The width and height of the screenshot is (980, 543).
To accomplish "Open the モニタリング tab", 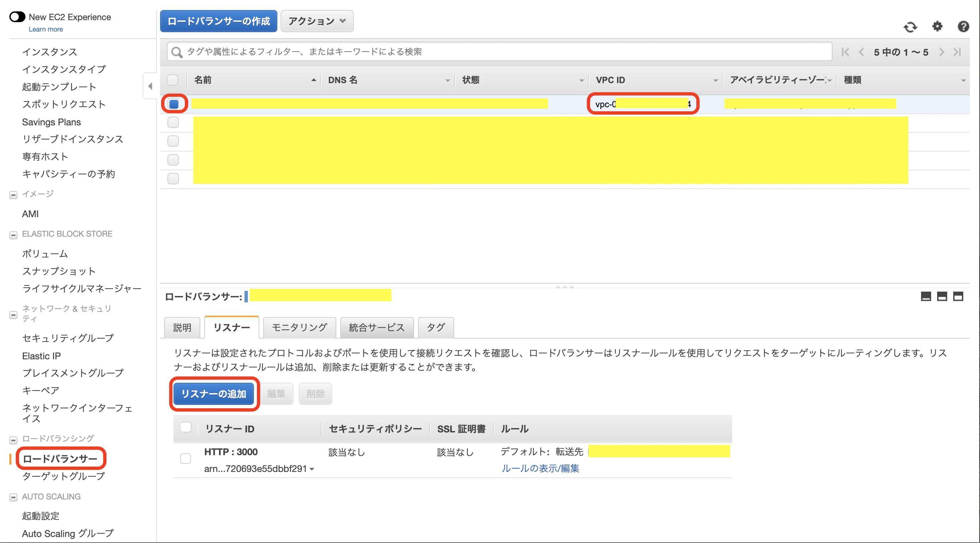I will click(x=299, y=327).
